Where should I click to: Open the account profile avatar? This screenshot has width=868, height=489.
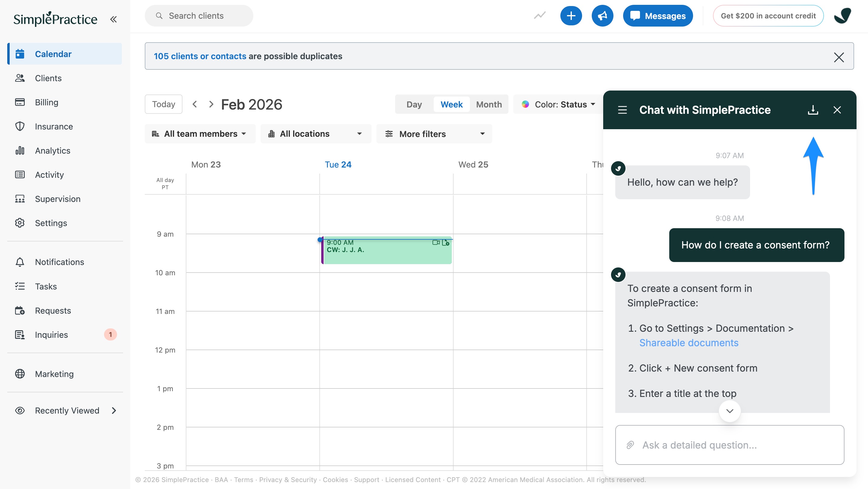[842, 16]
